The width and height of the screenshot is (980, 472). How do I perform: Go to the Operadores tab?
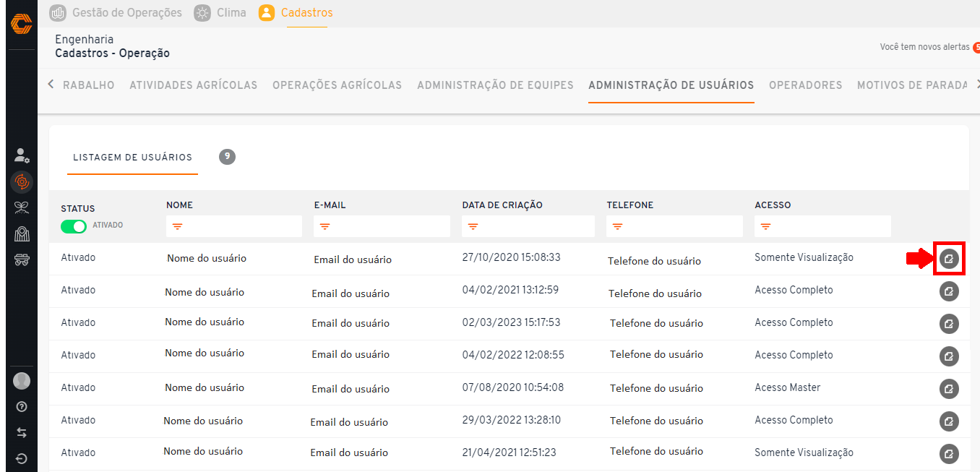(x=806, y=85)
